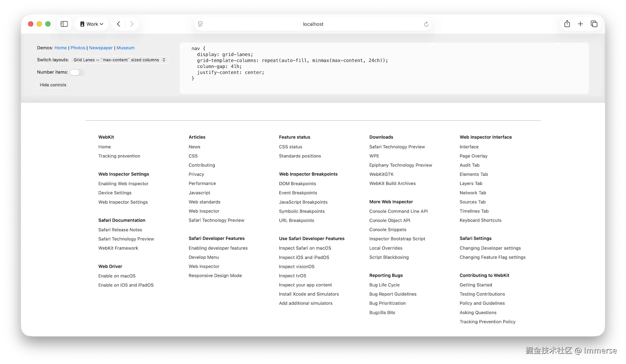
Task: Open the Photos demo link
Action: tap(78, 48)
